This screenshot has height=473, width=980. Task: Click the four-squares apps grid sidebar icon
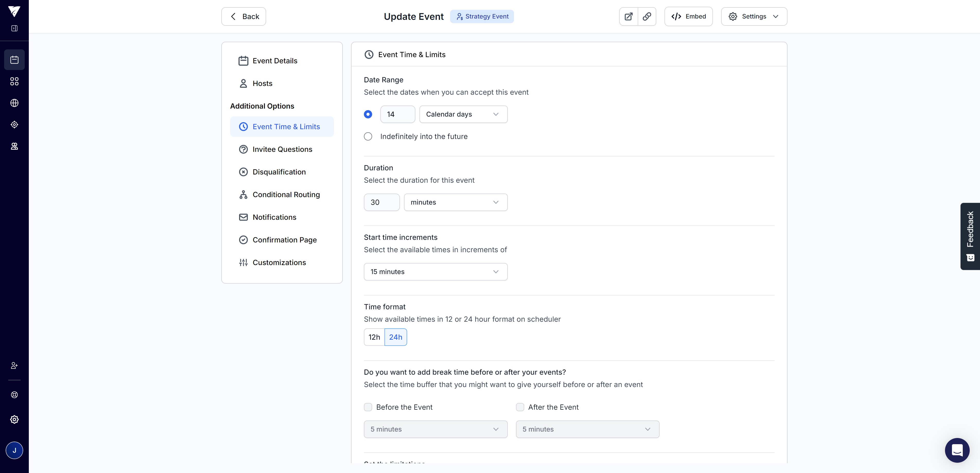(14, 81)
